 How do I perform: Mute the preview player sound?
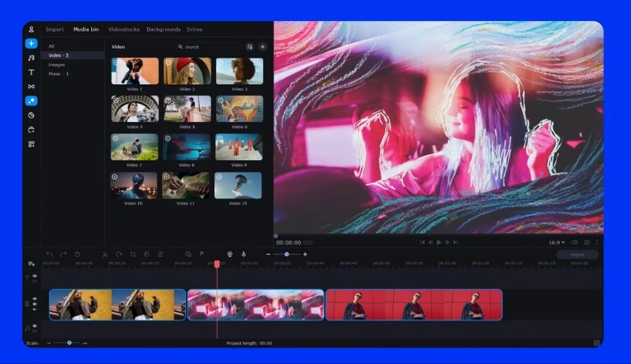click(574, 242)
